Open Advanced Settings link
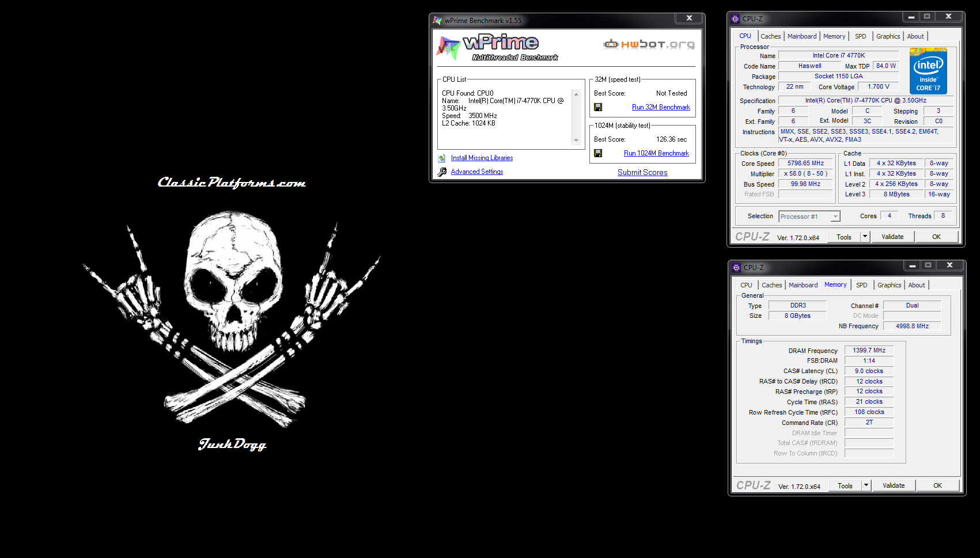 click(x=477, y=172)
